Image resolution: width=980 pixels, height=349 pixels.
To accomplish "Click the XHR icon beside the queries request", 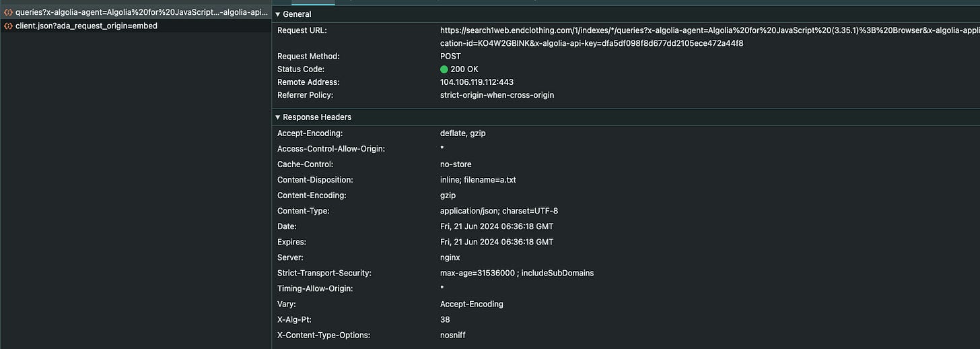I will click(8, 13).
